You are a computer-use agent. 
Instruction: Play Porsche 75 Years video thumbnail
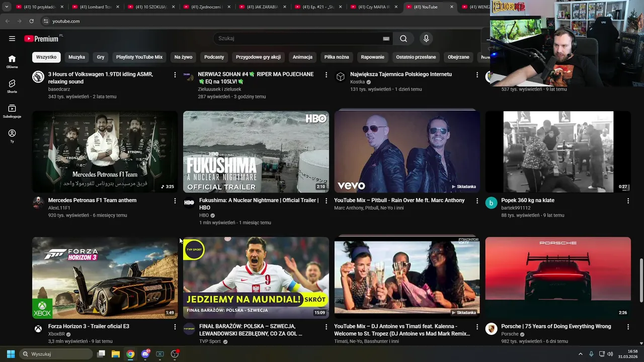pyautogui.click(x=558, y=278)
